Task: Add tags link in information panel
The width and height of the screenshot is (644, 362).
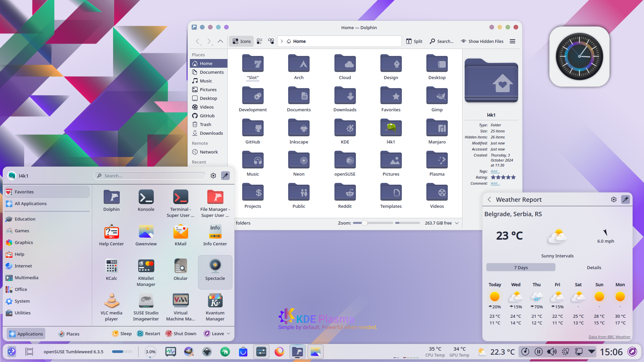Action: [x=495, y=171]
